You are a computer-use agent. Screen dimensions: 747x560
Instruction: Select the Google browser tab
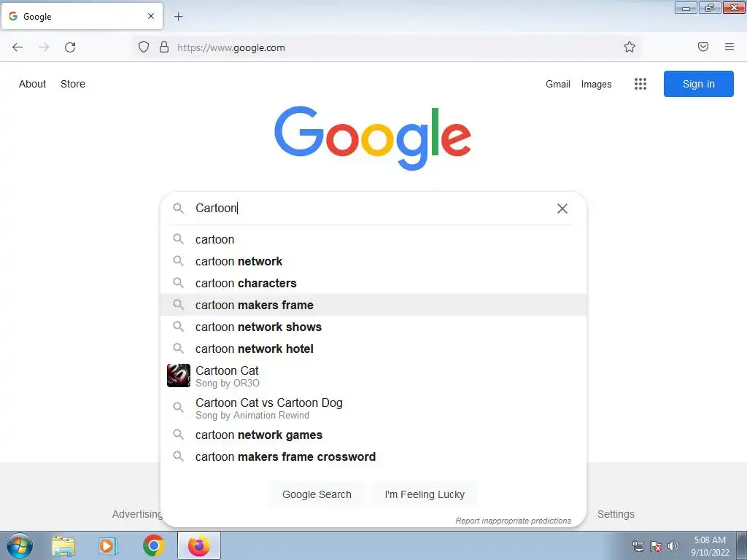tap(82, 16)
